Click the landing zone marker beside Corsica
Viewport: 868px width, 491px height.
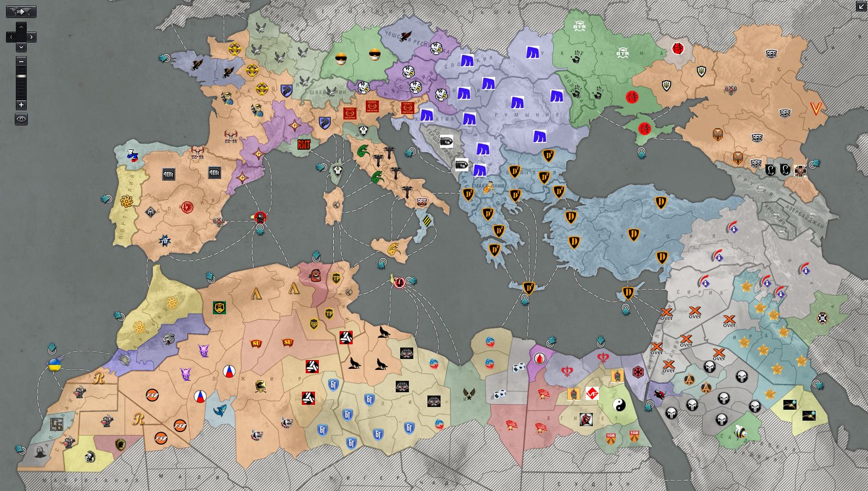[x=322, y=167]
